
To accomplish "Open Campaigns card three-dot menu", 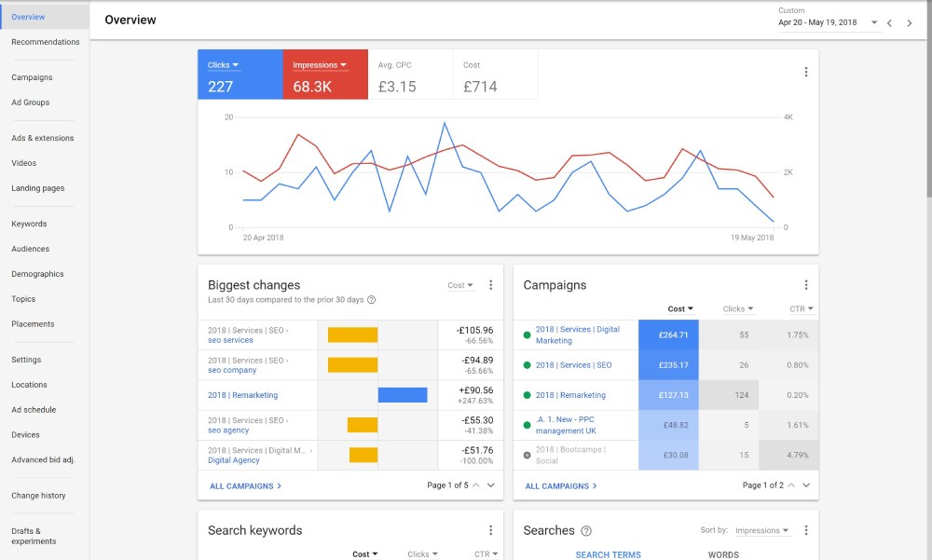I will pos(806,285).
